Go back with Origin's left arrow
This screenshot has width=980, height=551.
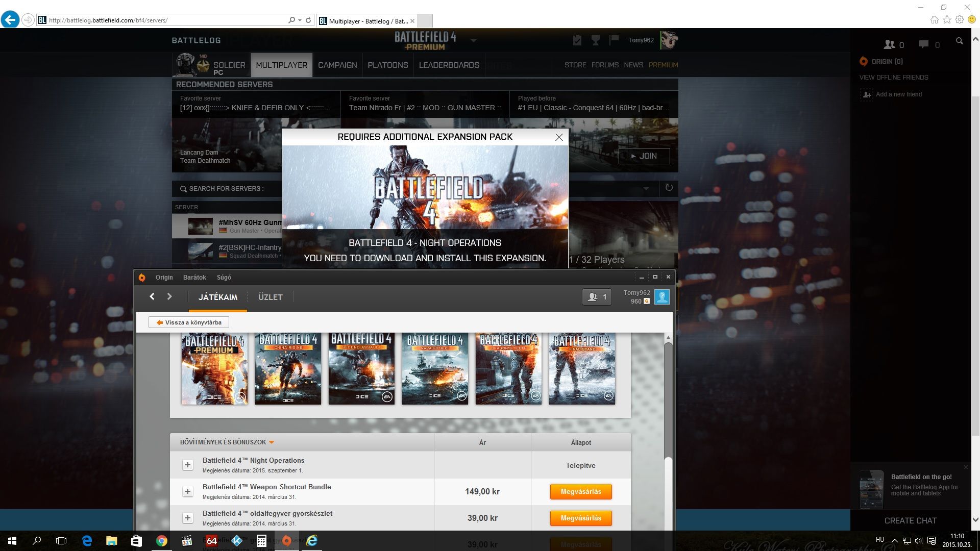[152, 296]
